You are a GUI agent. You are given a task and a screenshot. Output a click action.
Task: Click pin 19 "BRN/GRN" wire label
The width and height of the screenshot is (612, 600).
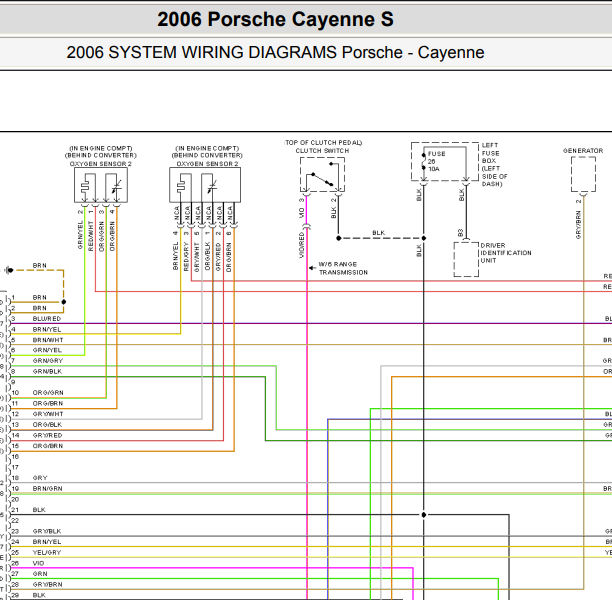47,488
